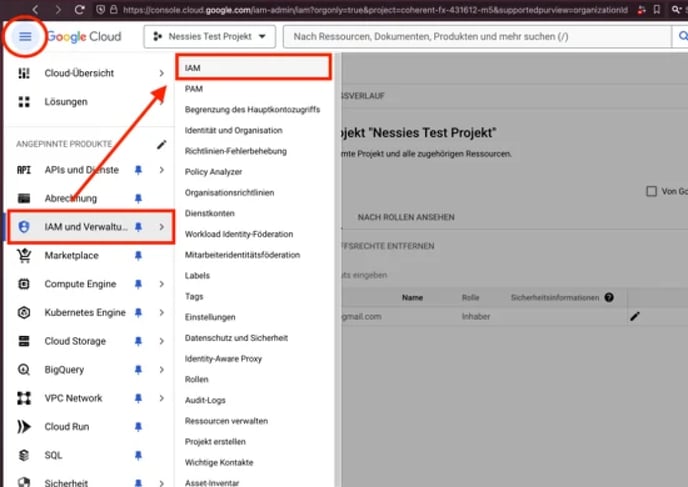Expand the Cloud Run submenu chevron
The height and width of the screenshot is (487, 688).
click(x=162, y=427)
